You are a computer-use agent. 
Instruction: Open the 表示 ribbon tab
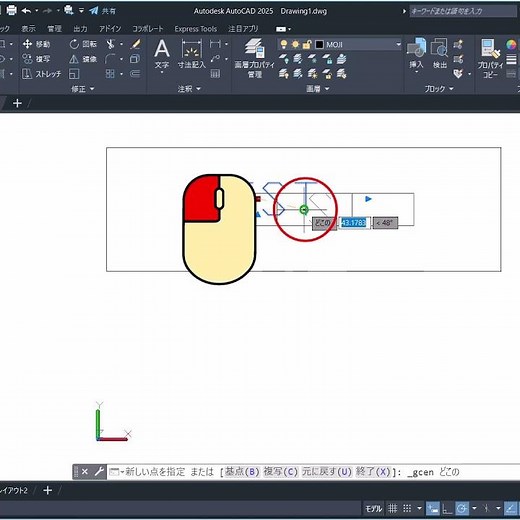pyautogui.click(x=29, y=29)
